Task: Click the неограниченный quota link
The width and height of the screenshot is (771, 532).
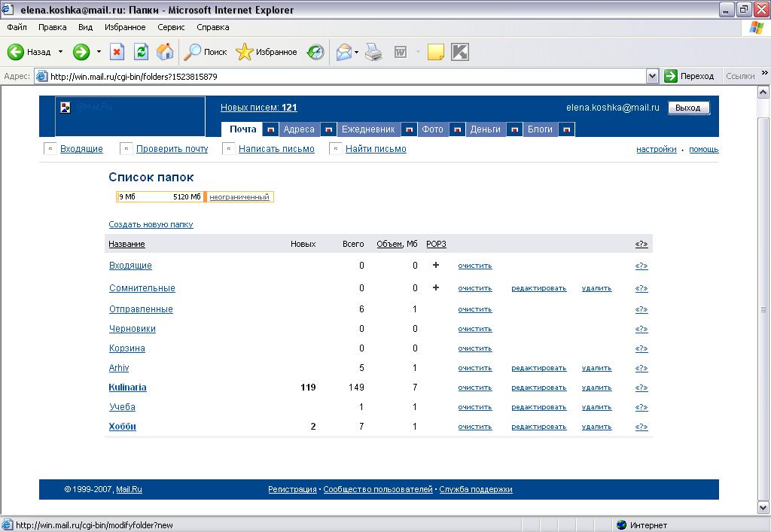Action: click(x=239, y=197)
